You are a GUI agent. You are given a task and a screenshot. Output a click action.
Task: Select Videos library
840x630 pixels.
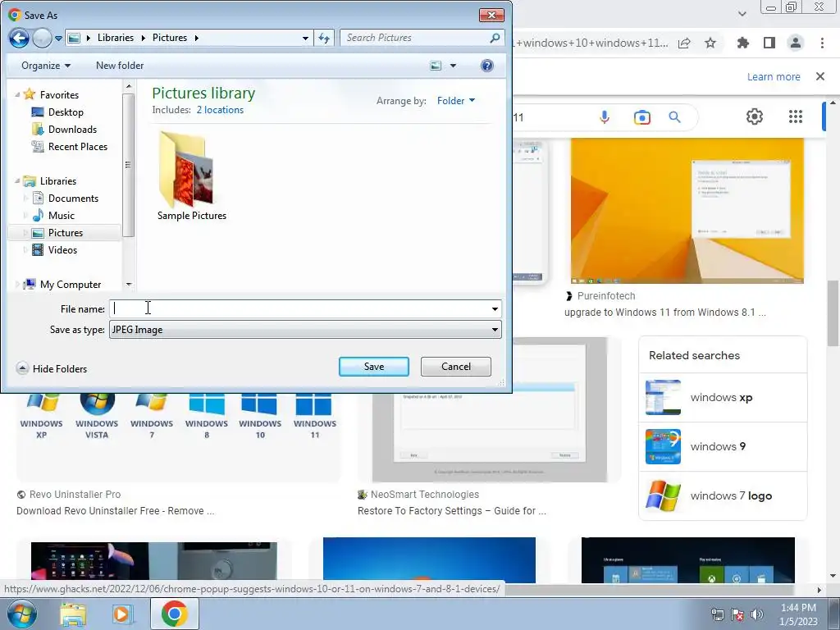(x=62, y=249)
